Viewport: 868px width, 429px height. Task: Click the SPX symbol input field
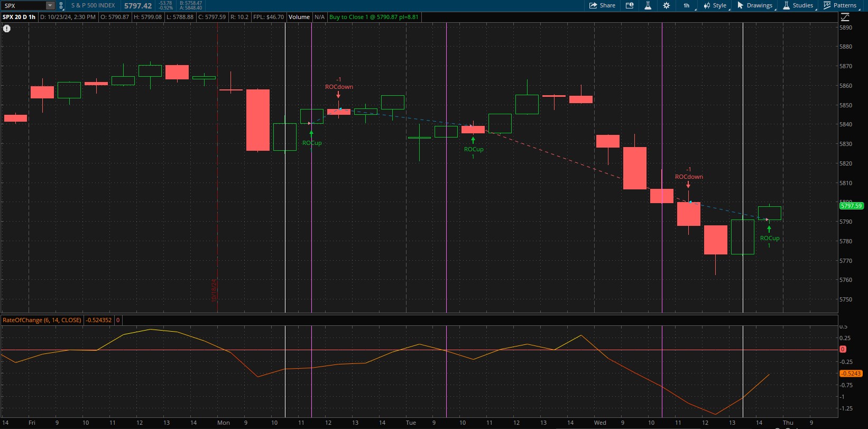24,5
